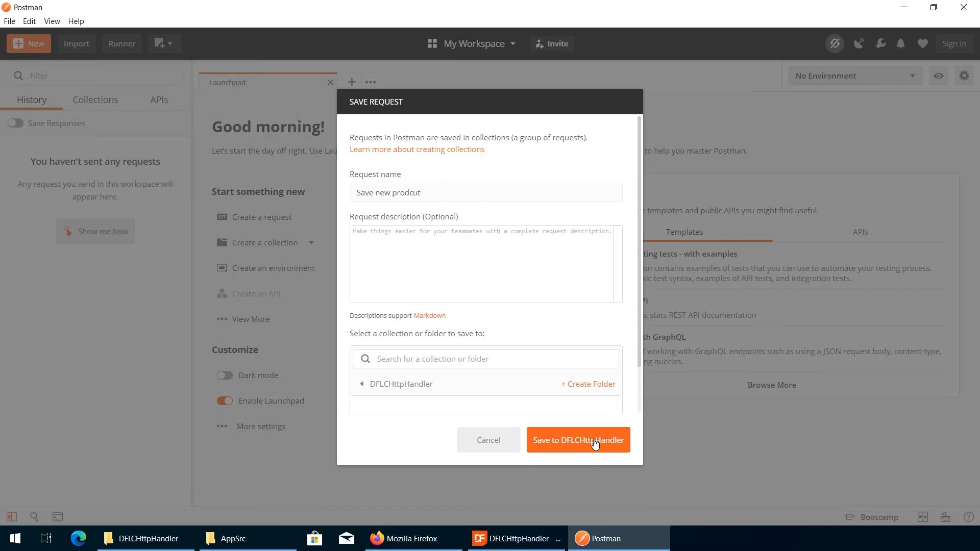Switch to the Collections tab
The width and height of the screenshot is (980, 551).
point(95,100)
